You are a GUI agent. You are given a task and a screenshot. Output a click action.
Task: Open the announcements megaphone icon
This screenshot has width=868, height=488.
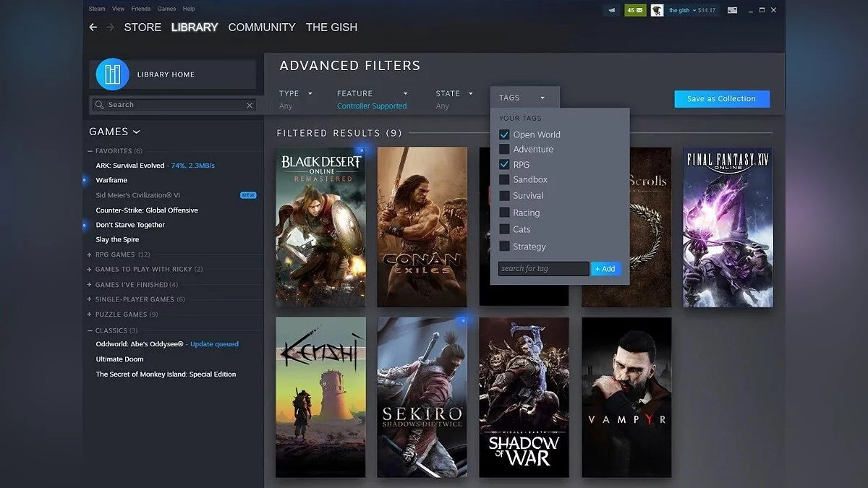(611, 10)
